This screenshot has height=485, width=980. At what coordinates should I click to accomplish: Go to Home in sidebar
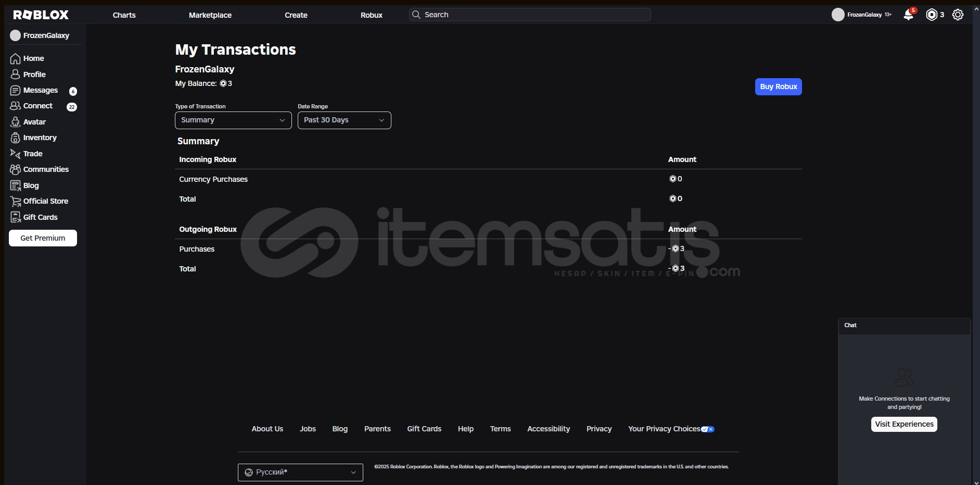point(34,58)
